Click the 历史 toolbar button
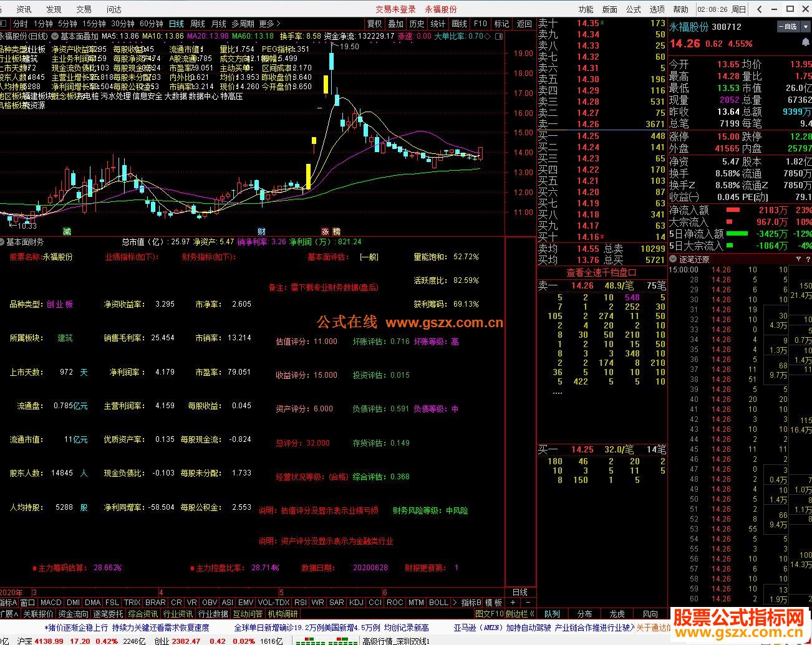The height and width of the screenshot is (645, 812). click(x=417, y=24)
